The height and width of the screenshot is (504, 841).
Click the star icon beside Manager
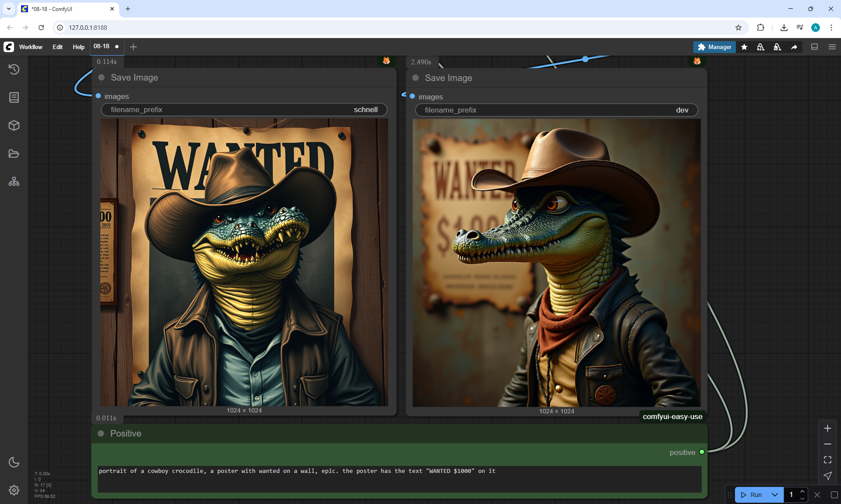[x=744, y=47]
